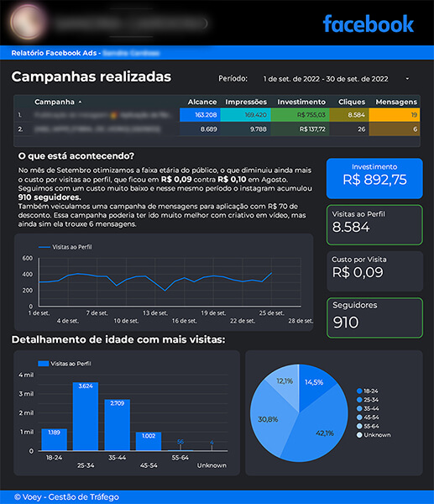Viewport: 434px width, 504px height.
Task: Click the 25 de set. x-axis label
Action: tap(271, 312)
